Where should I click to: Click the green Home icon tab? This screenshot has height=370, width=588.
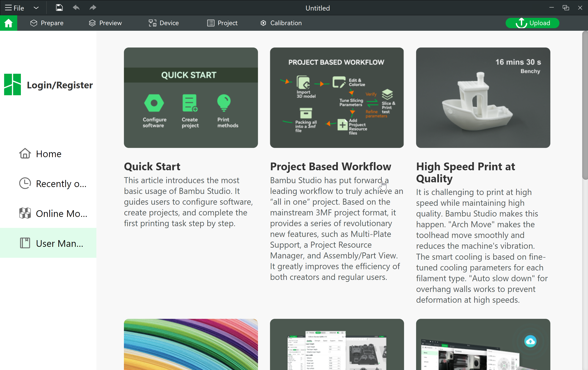(x=9, y=23)
